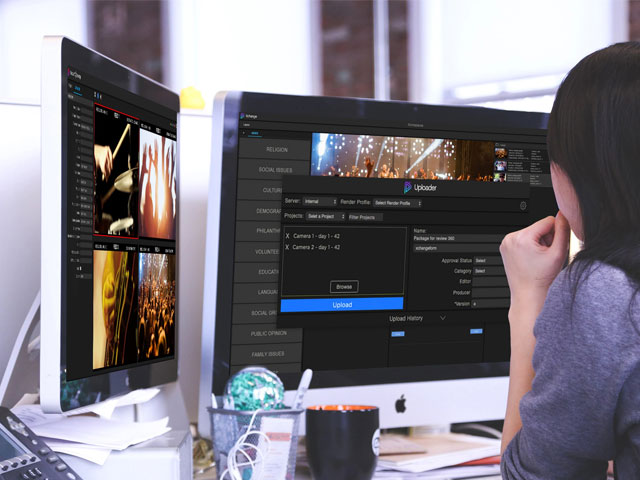Select the RELIGION category
Viewport: 640px width, 480px height.
tap(275, 149)
